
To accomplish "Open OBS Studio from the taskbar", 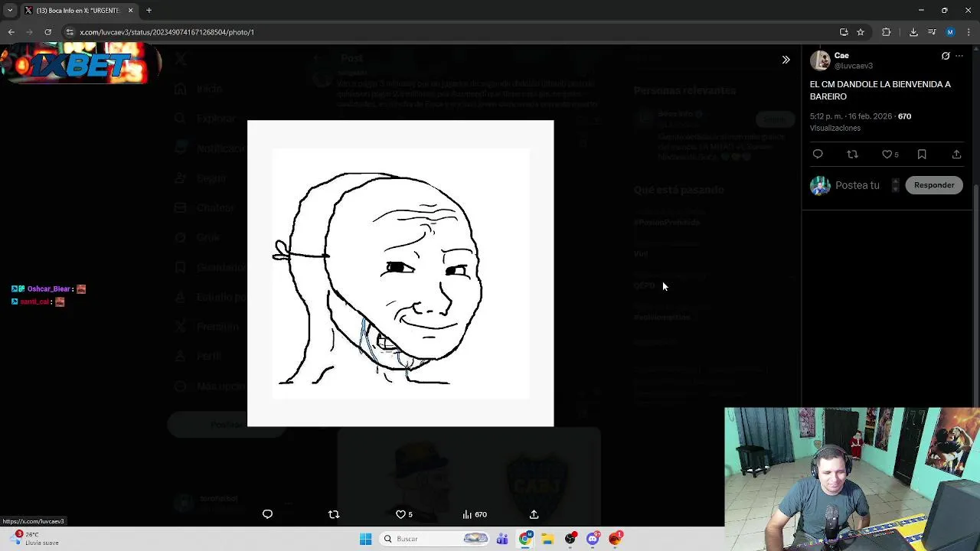I will click(570, 539).
